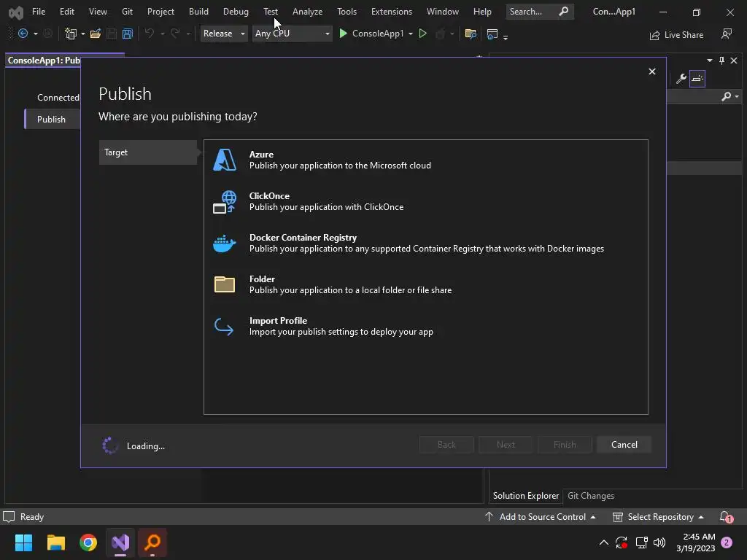Click the Publish item in left sidebar

pos(52,119)
